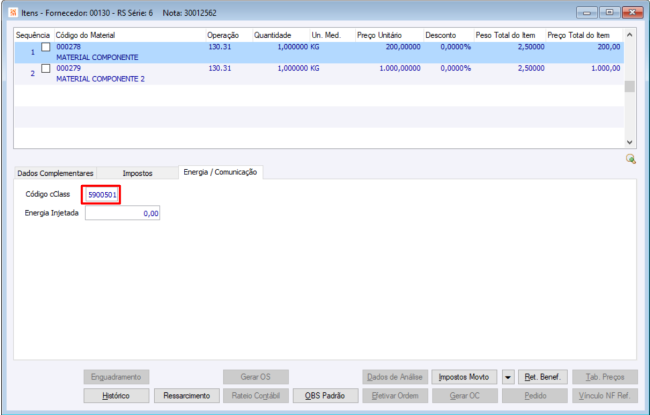Screen dimensions: 650x415
Task: Click the Tab. Preços button
Action: [605, 377]
